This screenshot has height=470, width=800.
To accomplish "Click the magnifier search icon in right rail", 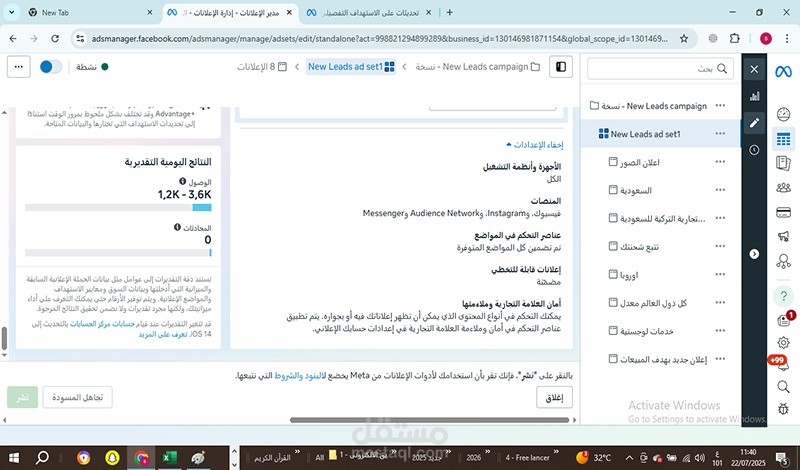I will click(783, 386).
